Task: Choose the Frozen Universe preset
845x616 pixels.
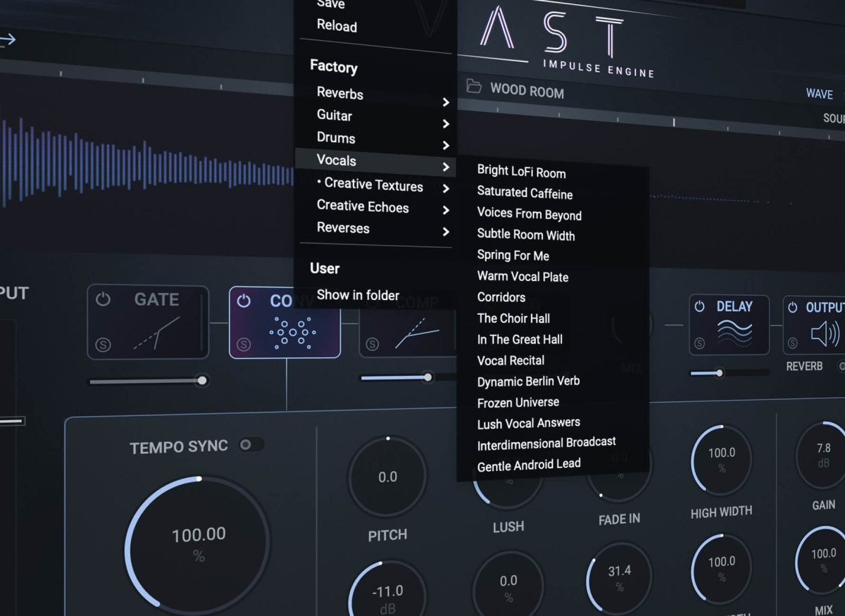Action: click(x=518, y=403)
